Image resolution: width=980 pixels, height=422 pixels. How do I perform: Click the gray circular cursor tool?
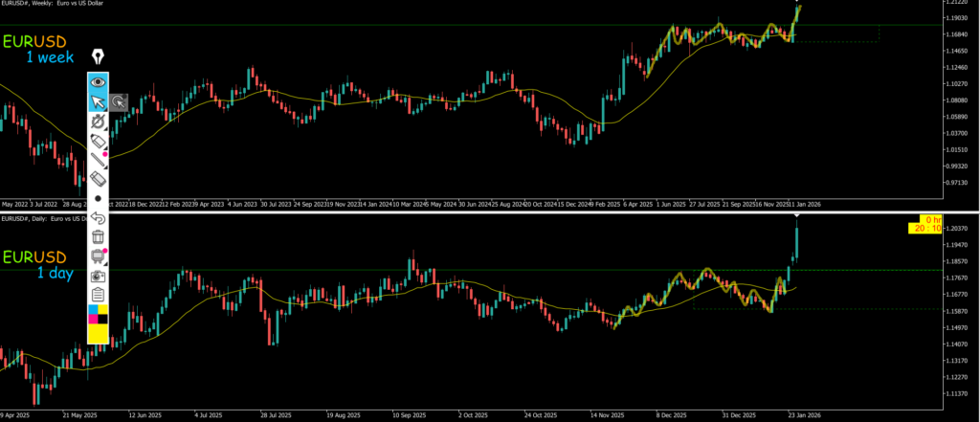[x=118, y=101]
